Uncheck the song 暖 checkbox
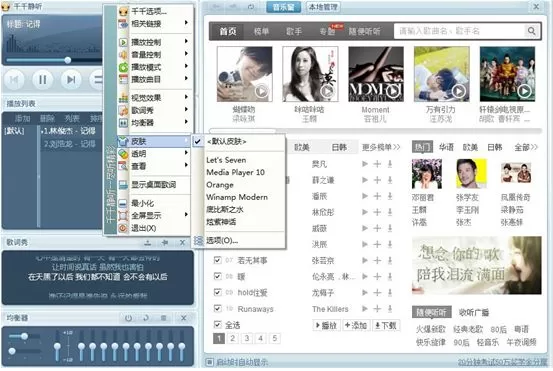The height and width of the screenshot is (371, 553). point(218,276)
